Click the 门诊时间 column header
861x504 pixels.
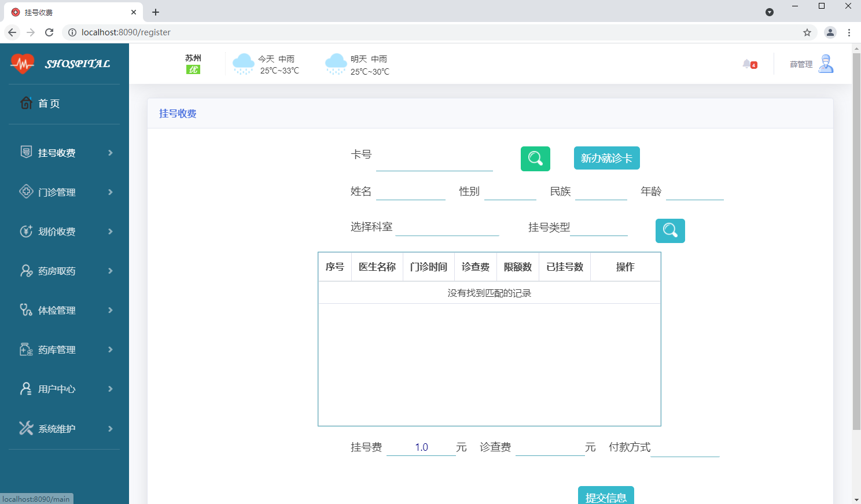pyautogui.click(x=429, y=267)
